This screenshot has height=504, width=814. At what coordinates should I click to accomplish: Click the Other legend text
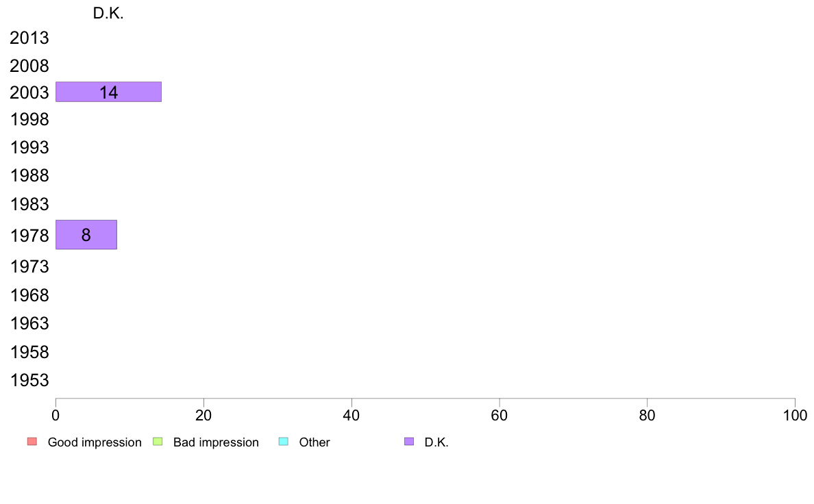(x=314, y=442)
